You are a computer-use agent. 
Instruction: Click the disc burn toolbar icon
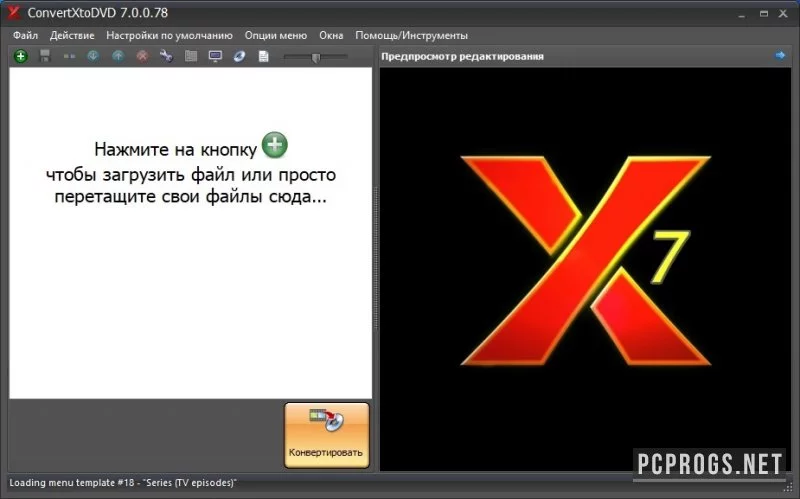pos(239,56)
